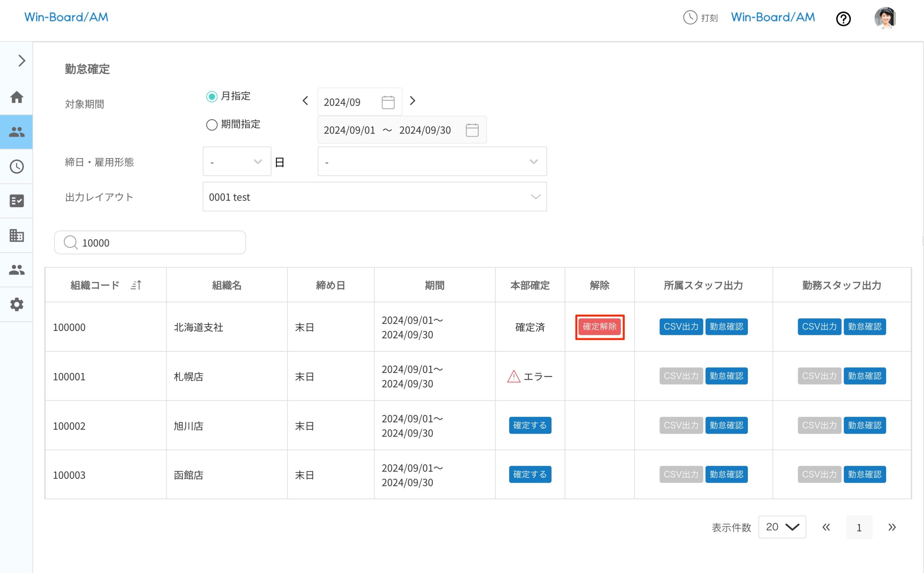Click the help question mark icon
924x573 pixels.
pyautogui.click(x=843, y=18)
